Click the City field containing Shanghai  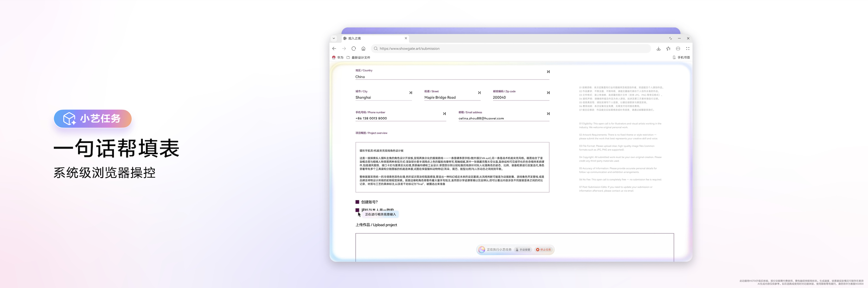click(383, 98)
